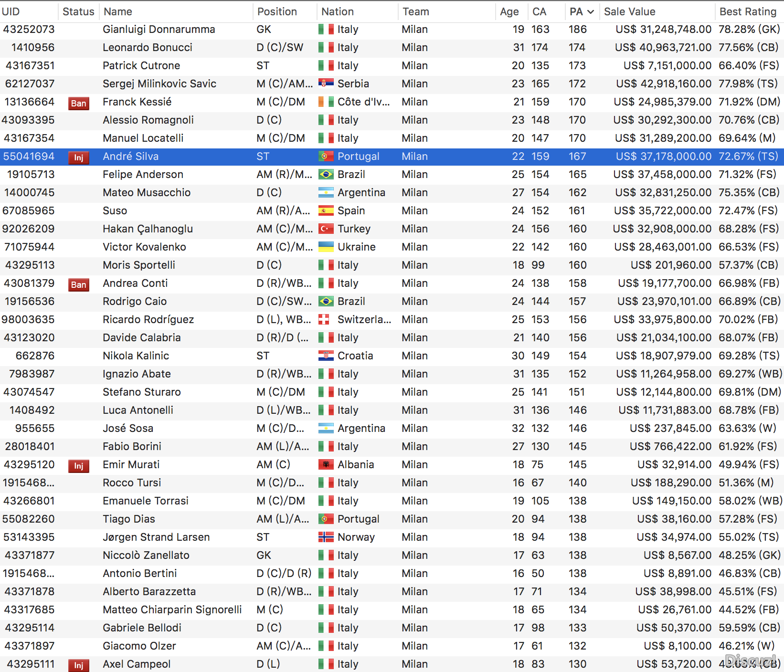Image resolution: width=784 pixels, height=672 pixels.
Task: Click UID 43252073 cell
Action: (x=29, y=29)
